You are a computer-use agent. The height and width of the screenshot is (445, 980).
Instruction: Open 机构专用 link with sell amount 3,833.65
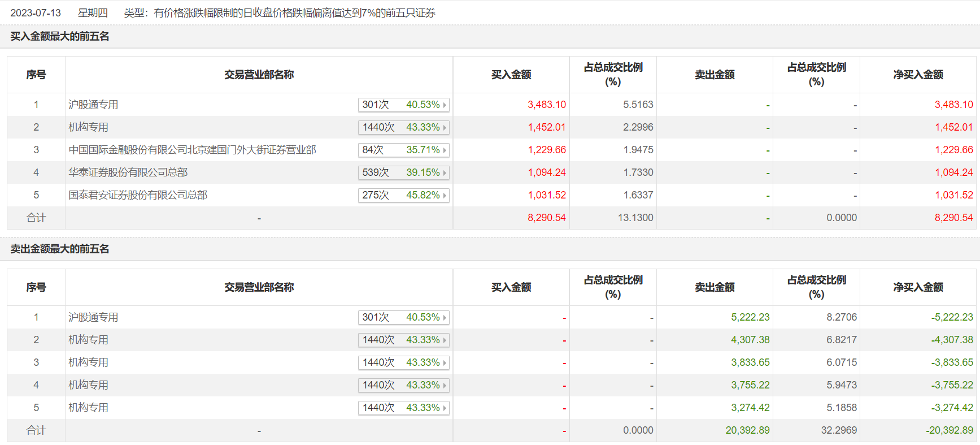(88, 362)
